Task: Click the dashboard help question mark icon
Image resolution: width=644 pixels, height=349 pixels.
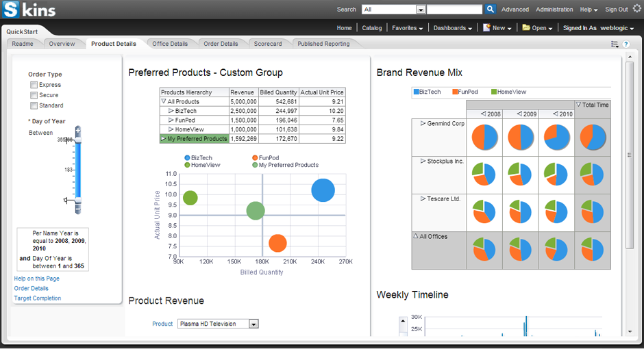Action: click(x=626, y=44)
